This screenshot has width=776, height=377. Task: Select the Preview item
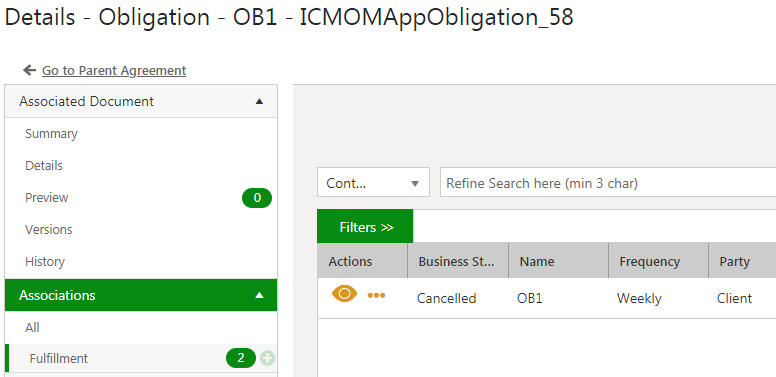[x=47, y=197]
